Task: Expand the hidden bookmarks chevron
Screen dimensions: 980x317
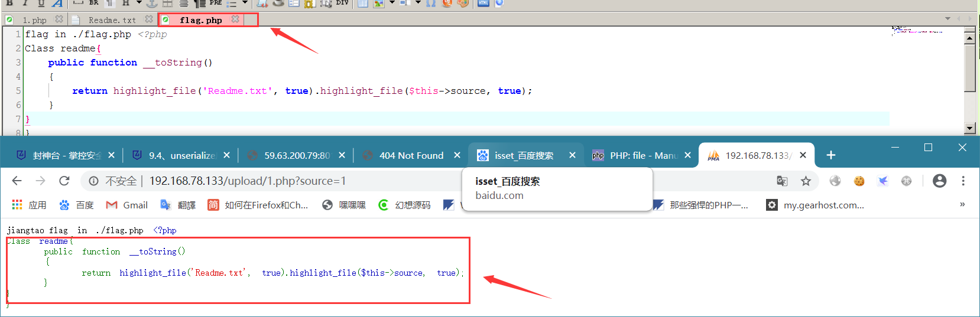Action: point(962,204)
